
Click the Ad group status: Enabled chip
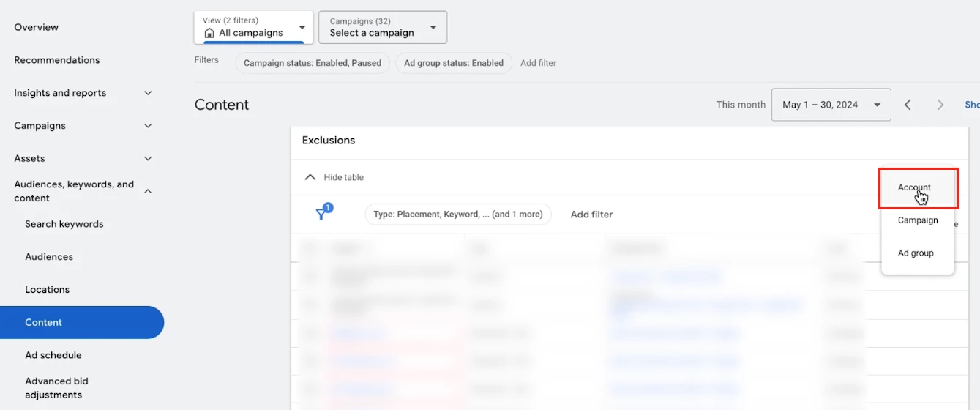coord(454,63)
